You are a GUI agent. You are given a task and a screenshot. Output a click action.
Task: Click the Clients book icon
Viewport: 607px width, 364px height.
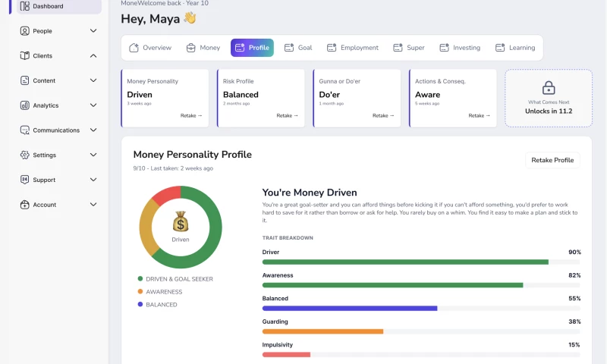coord(25,55)
